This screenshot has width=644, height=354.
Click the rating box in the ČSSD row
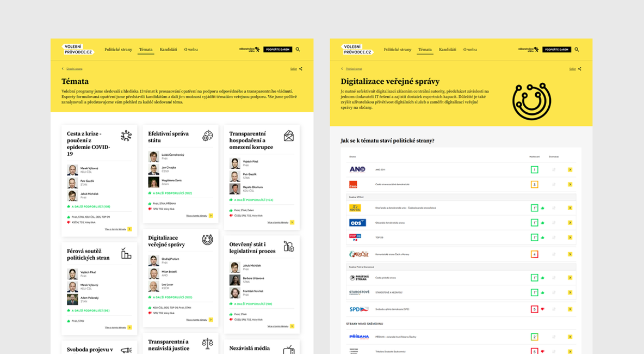tap(534, 184)
